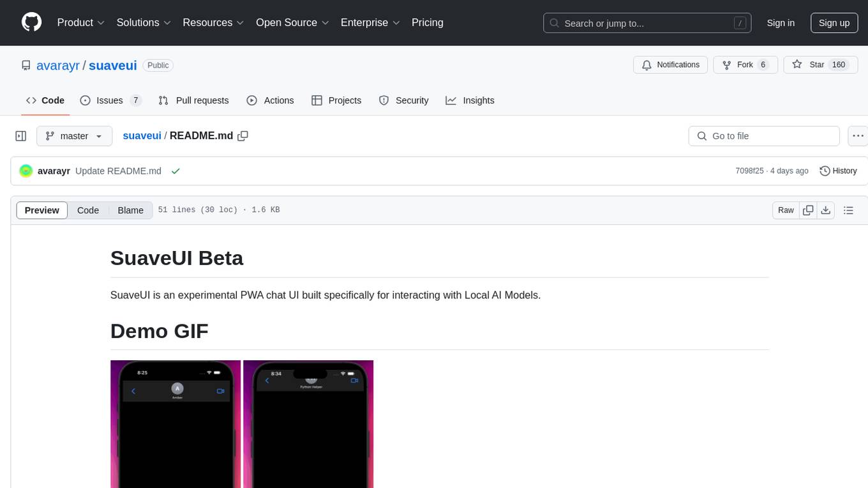Download the raw file
868x488 pixels.
click(x=825, y=210)
